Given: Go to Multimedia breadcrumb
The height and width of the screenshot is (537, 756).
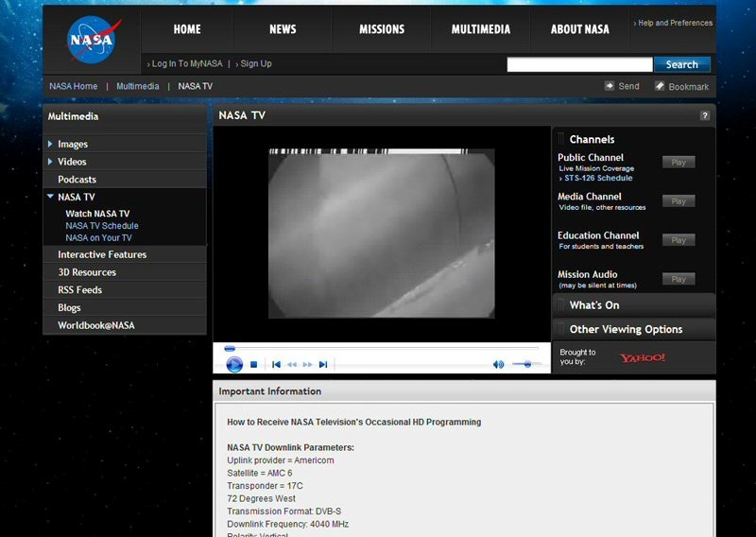Looking at the screenshot, I should pos(137,86).
